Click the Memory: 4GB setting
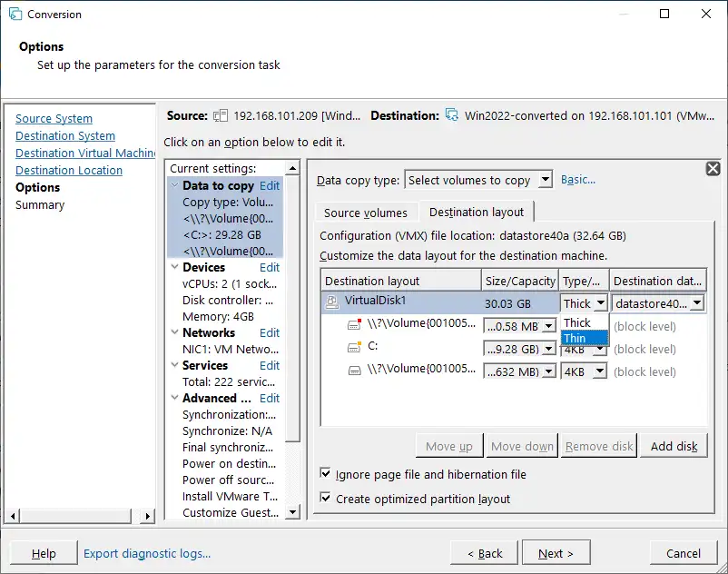Viewport: 728px width, 574px height. point(218,316)
